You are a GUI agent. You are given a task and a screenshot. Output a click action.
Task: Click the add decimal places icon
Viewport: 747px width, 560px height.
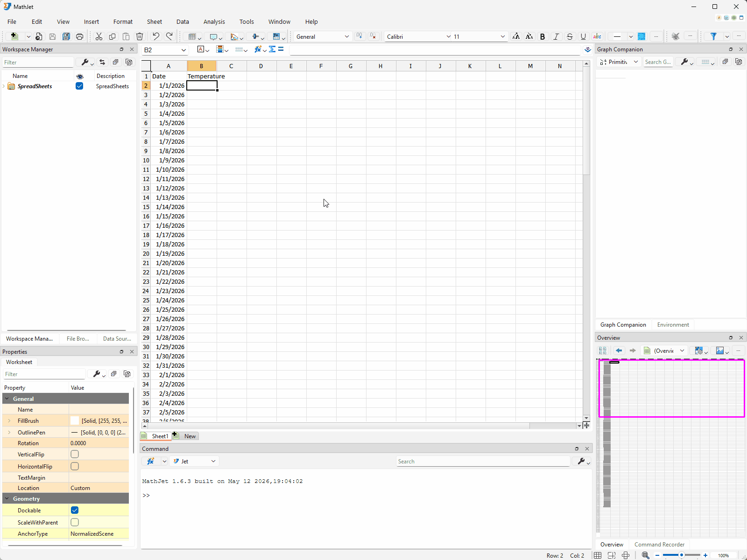359,36
